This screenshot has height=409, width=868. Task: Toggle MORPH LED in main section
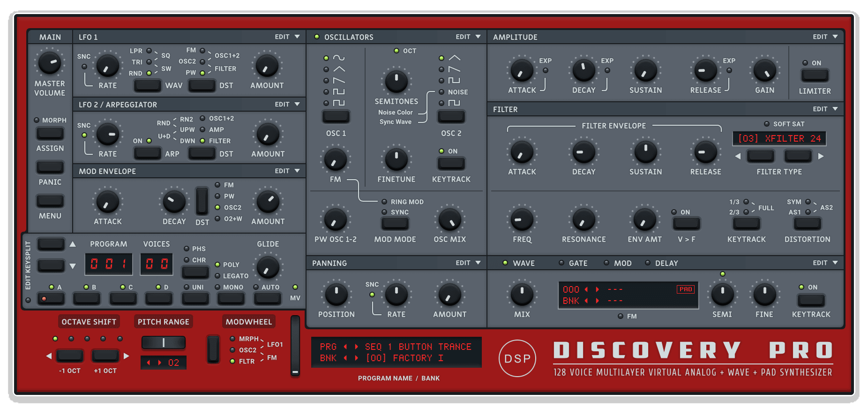pyautogui.click(x=37, y=120)
